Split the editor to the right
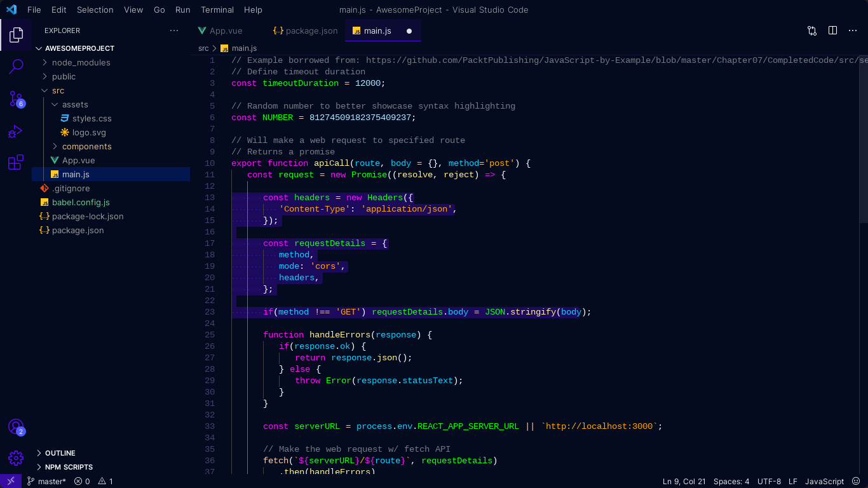This screenshot has width=868, height=488. [832, 30]
